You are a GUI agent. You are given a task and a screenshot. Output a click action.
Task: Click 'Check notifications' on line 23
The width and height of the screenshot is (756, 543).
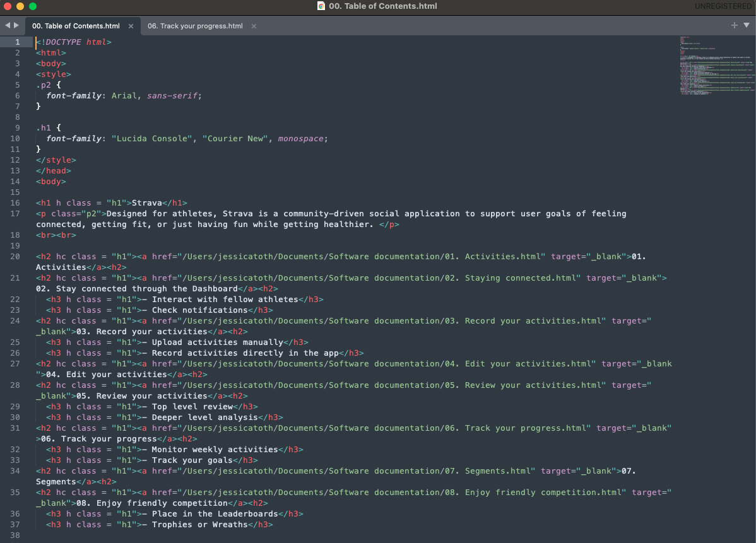click(x=200, y=310)
